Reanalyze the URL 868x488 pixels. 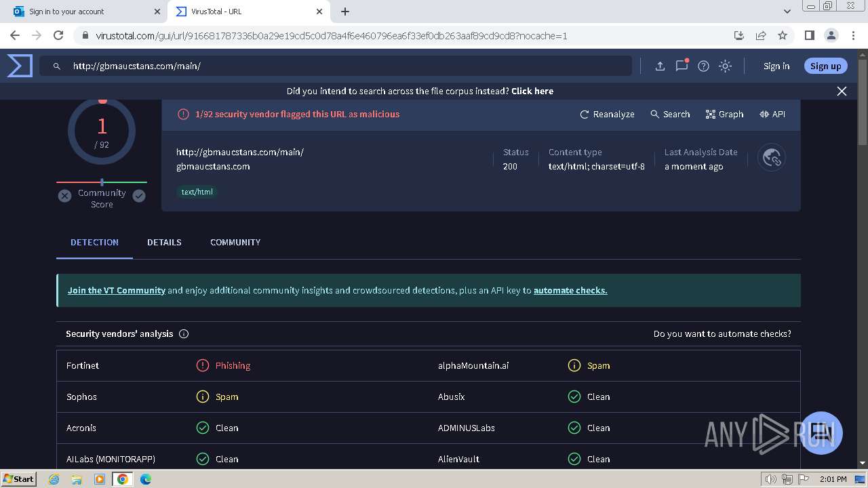pos(607,114)
